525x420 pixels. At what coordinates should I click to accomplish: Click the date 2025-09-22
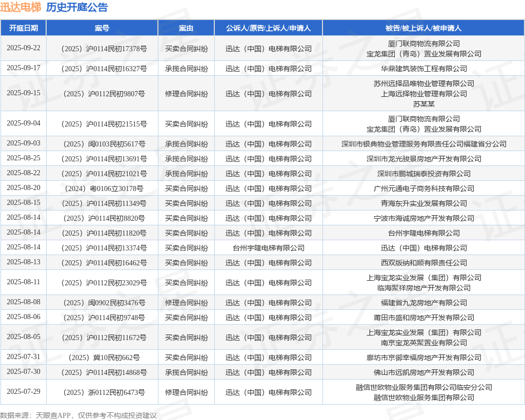tap(24, 48)
